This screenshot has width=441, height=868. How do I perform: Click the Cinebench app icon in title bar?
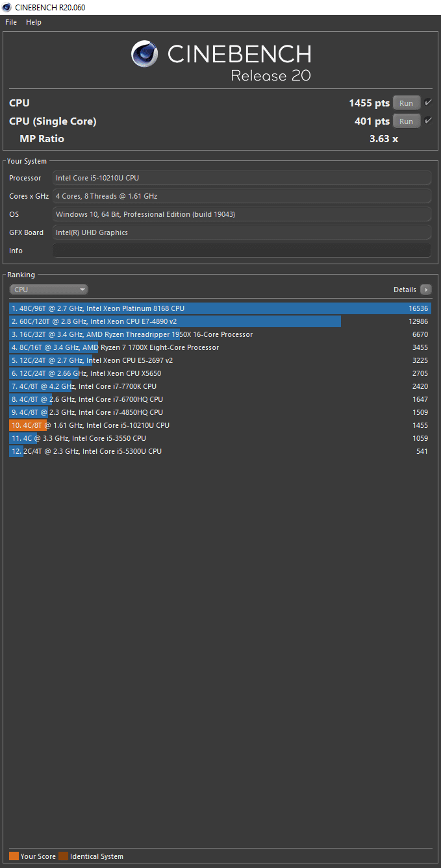[x=7, y=7]
